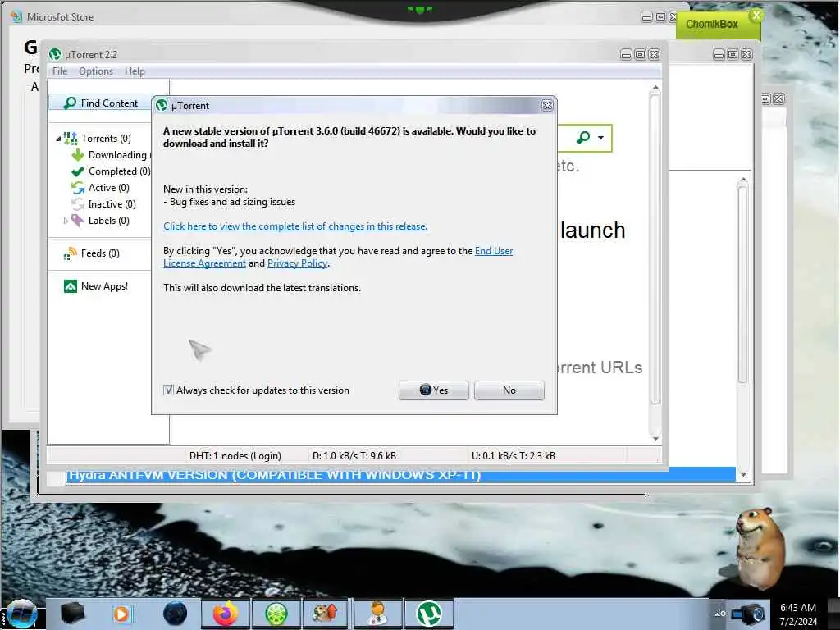Click the New Apps! icon
840x630 pixels.
tap(71, 286)
